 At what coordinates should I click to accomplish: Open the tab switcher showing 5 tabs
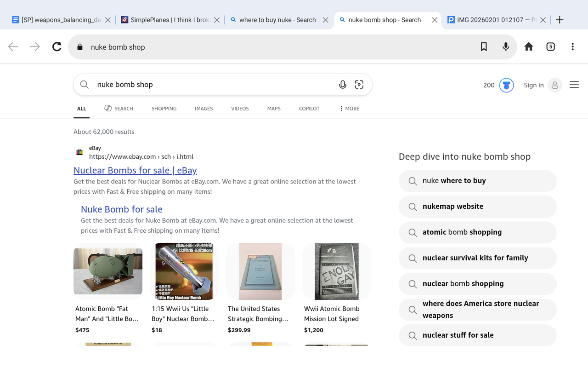point(550,46)
